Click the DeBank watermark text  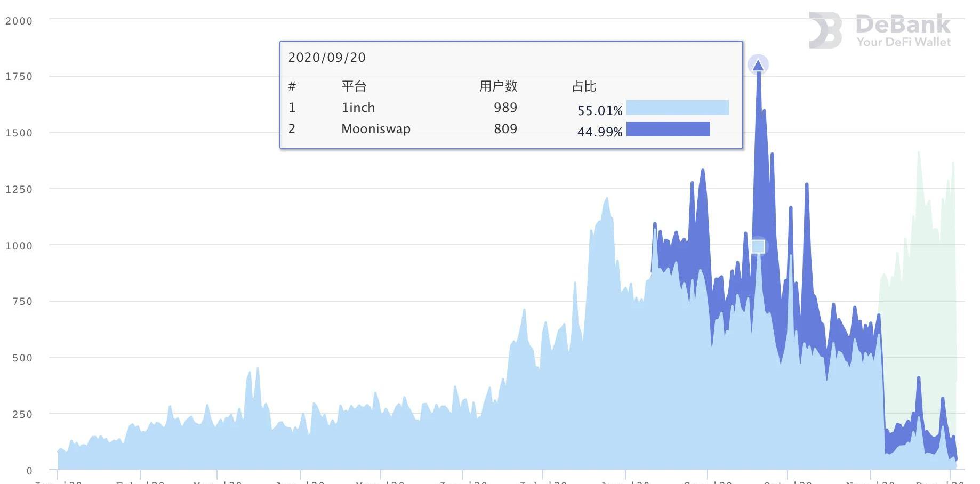click(x=903, y=25)
